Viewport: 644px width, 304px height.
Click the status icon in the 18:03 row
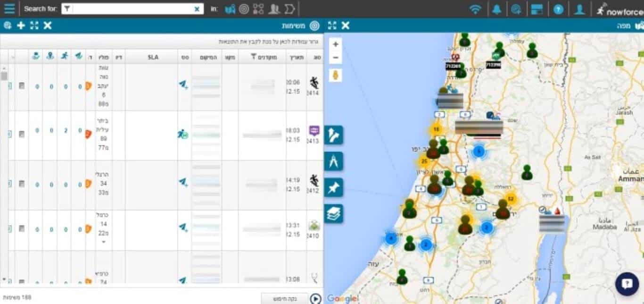pyautogui.click(x=183, y=134)
